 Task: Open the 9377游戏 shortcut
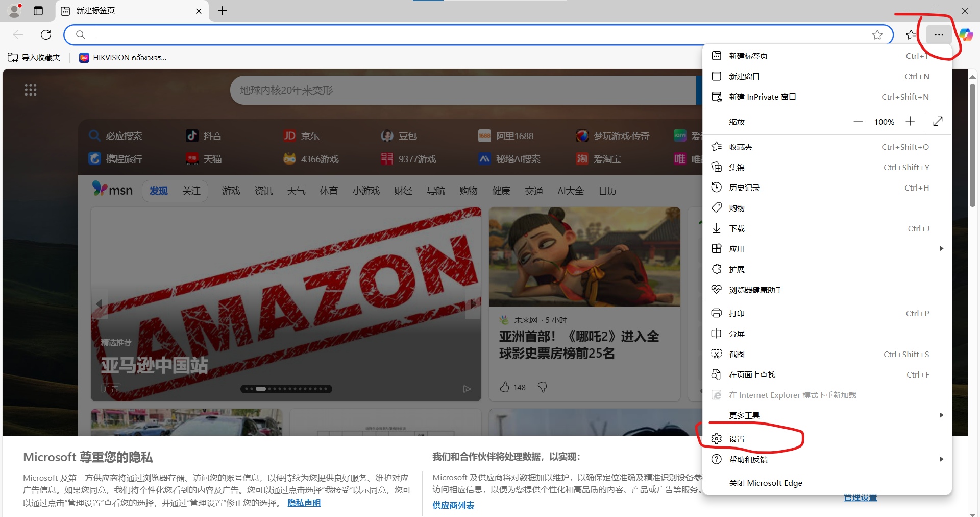[x=408, y=159]
